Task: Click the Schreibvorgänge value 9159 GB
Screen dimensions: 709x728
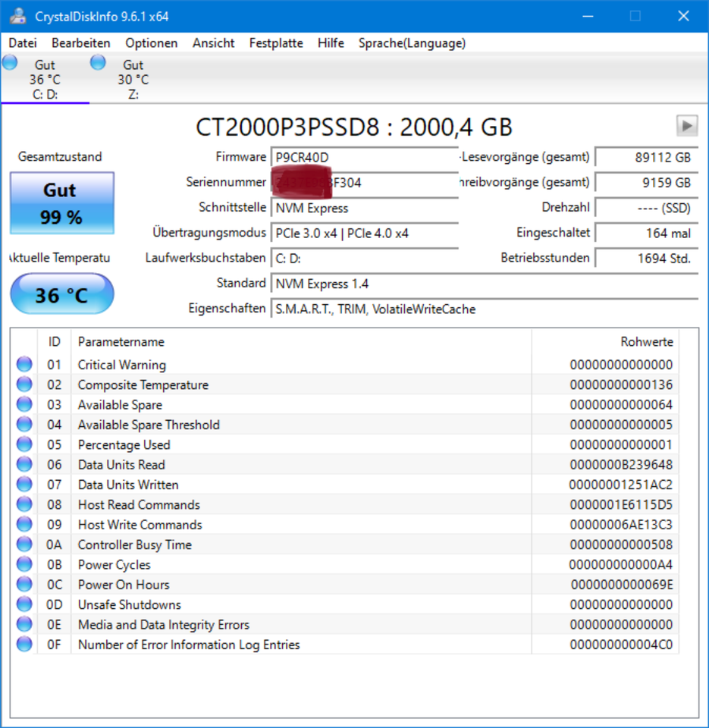Action: pyautogui.click(x=647, y=183)
